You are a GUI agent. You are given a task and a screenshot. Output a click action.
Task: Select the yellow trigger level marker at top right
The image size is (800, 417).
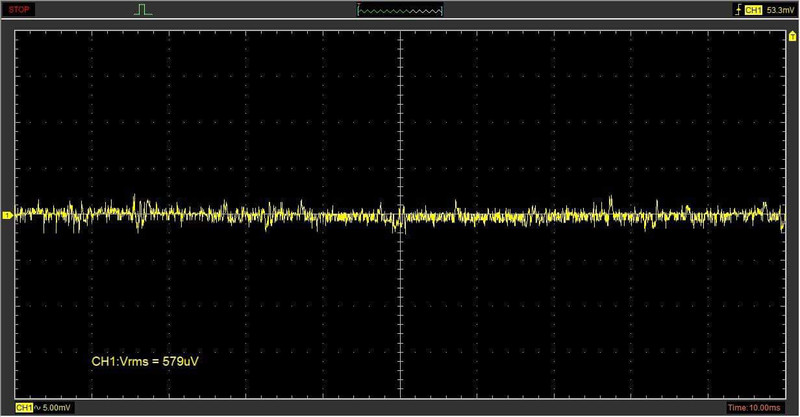(792, 36)
